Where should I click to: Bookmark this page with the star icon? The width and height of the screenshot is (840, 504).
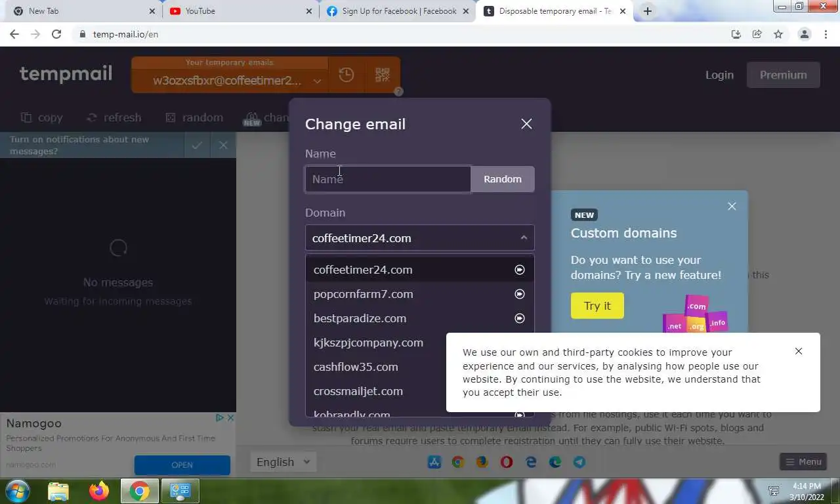click(x=778, y=34)
